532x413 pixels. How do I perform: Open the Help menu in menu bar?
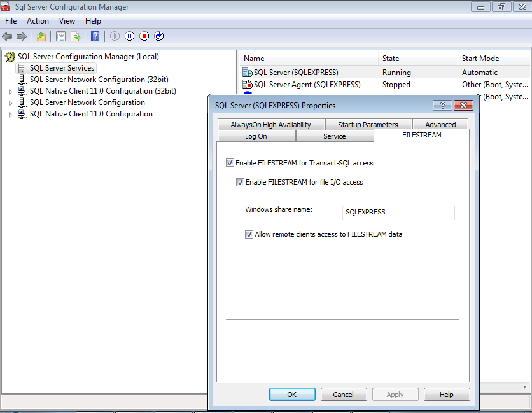click(93, 21)
